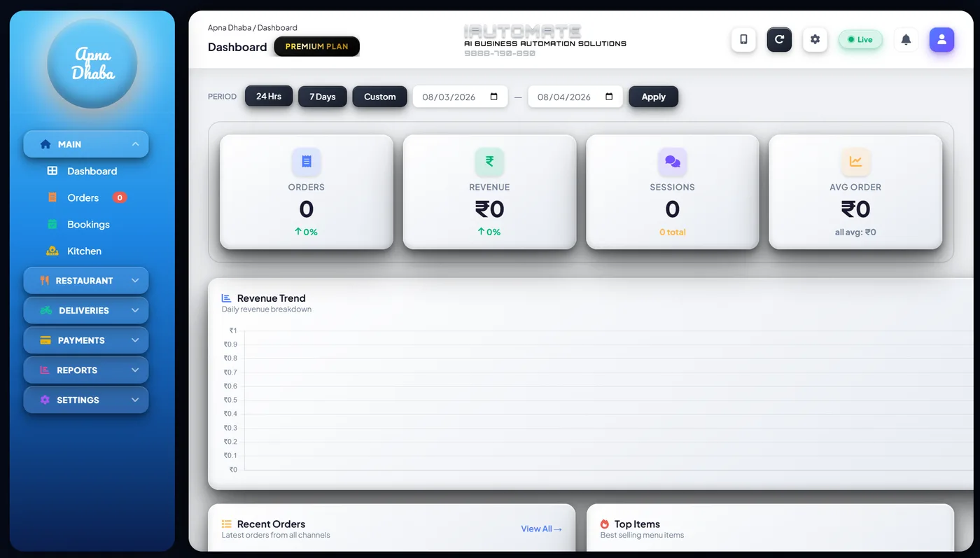Expand the SETTINGS sidebar section
980x558 pixels.
(86, 400)
